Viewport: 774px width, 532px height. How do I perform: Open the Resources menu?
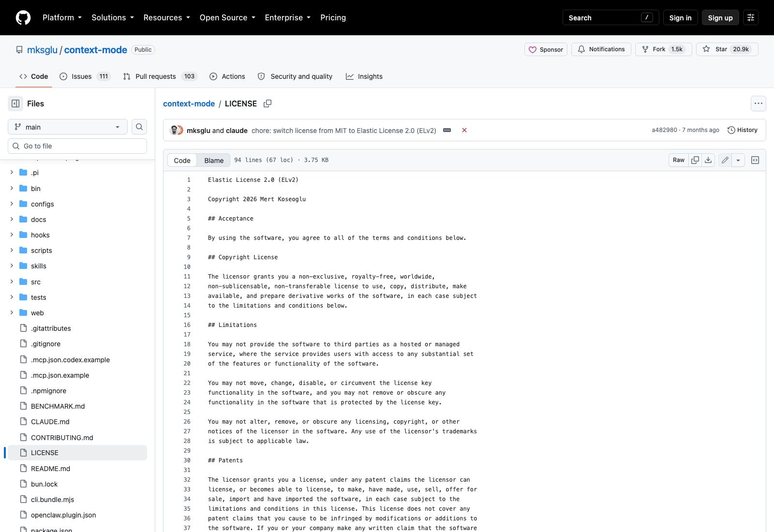point(167,17)
